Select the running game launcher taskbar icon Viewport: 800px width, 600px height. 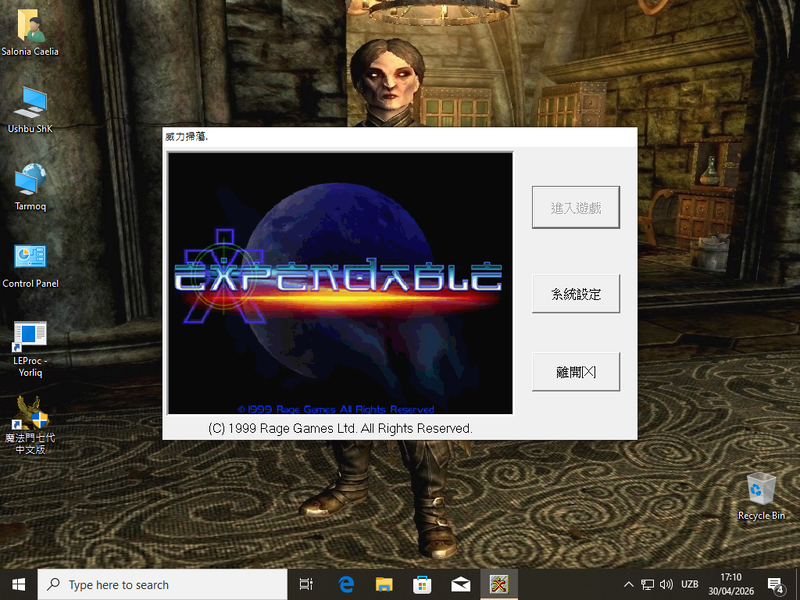coord(498,585)
